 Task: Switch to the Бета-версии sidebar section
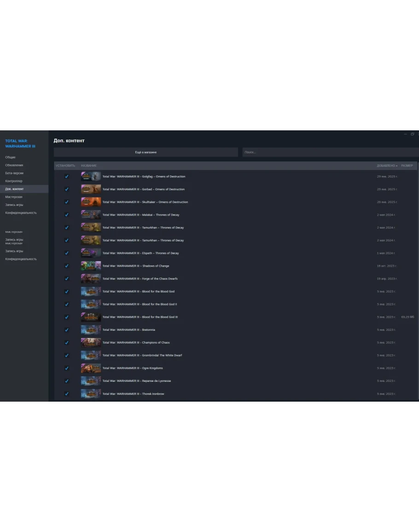(14, 173)
